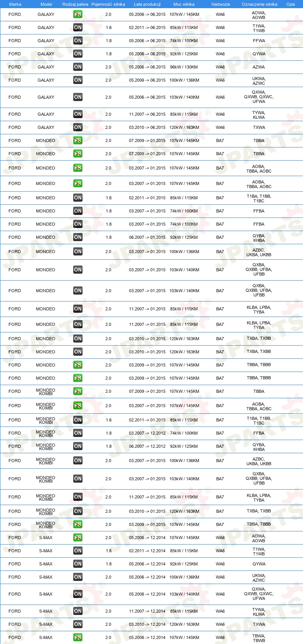Click the ON diesel icon in the GALAXY 1.6 row

click(x=78, y=27)
